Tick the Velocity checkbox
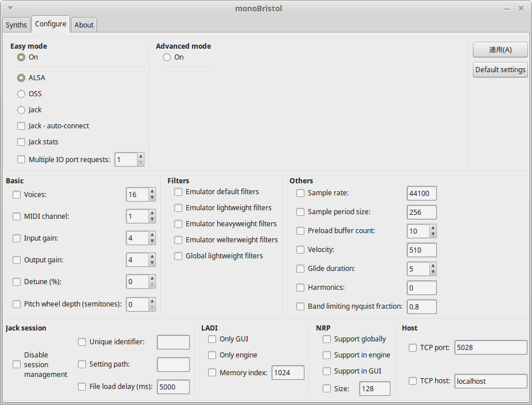The image size is (532, 405). pos(300,250)
